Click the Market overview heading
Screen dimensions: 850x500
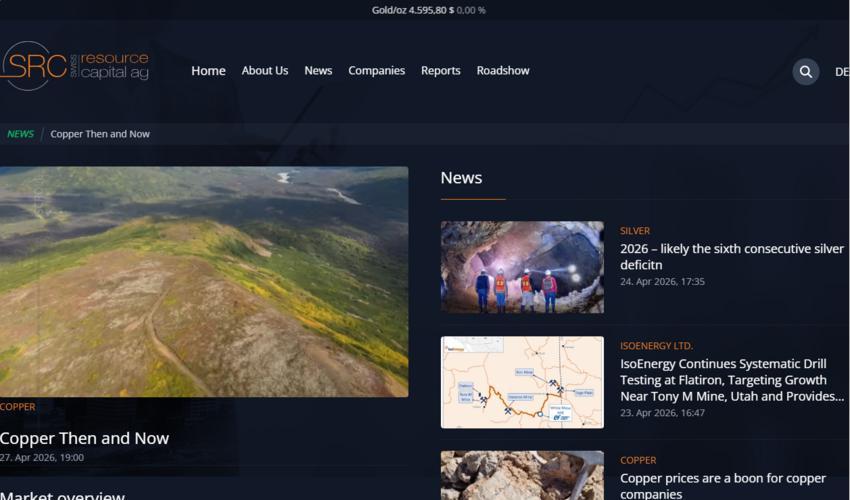(62, 495)
